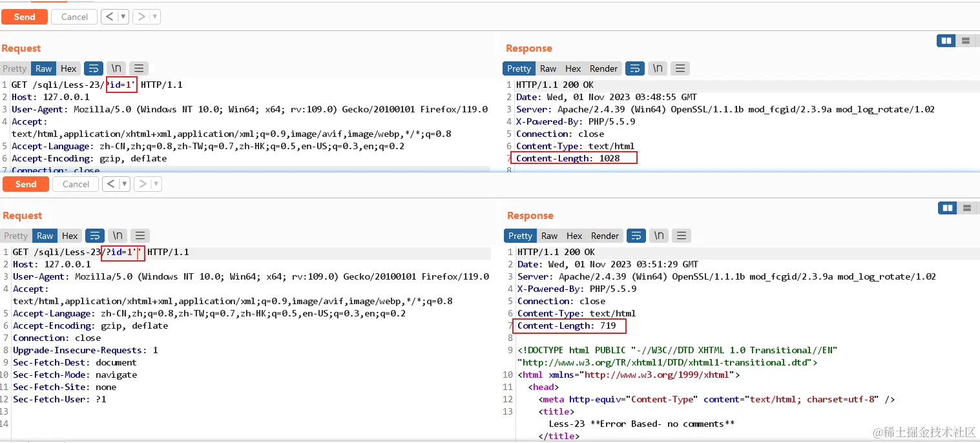Image resolution: width=980 pixels, height=443 pixels.
Task: Click Cancel in the upper Repeater pane
Action: tap(74, 17)
